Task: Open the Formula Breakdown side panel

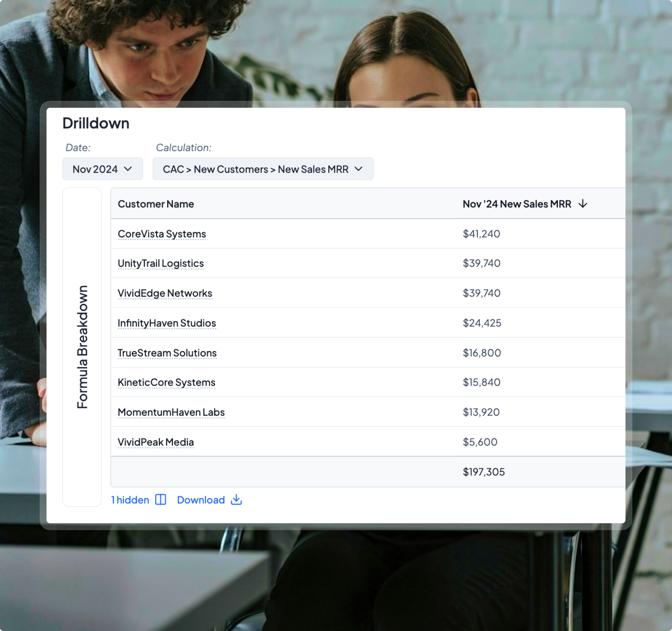Action: click(82, 347)
